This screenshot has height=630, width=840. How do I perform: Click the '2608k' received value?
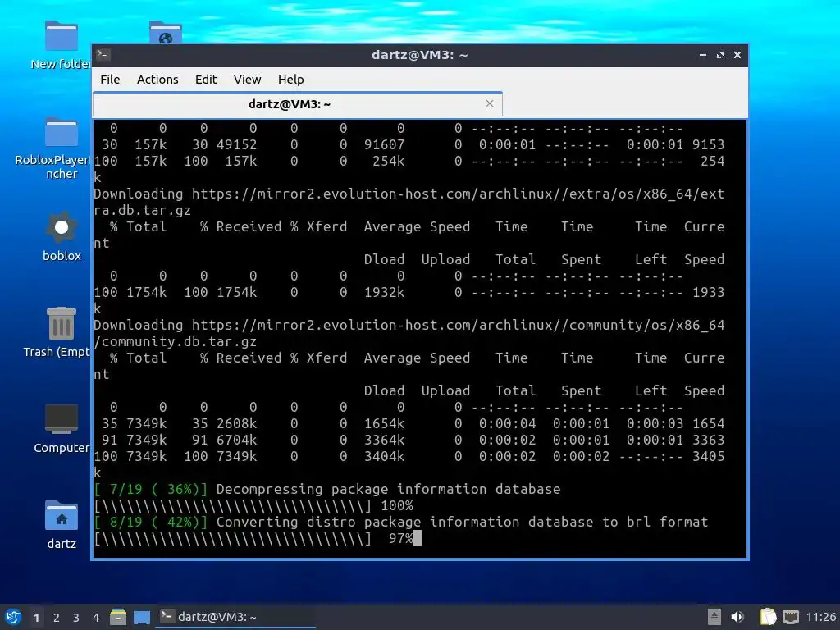pos(237,424)
